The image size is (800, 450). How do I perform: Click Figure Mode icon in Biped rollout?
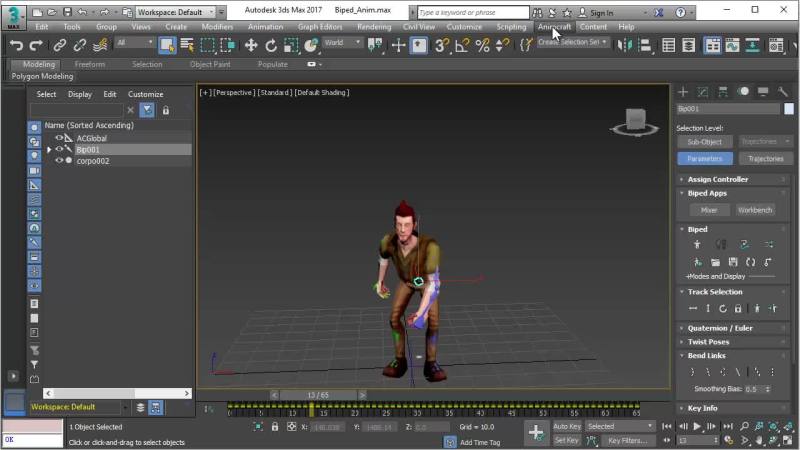tap(697, 244)
